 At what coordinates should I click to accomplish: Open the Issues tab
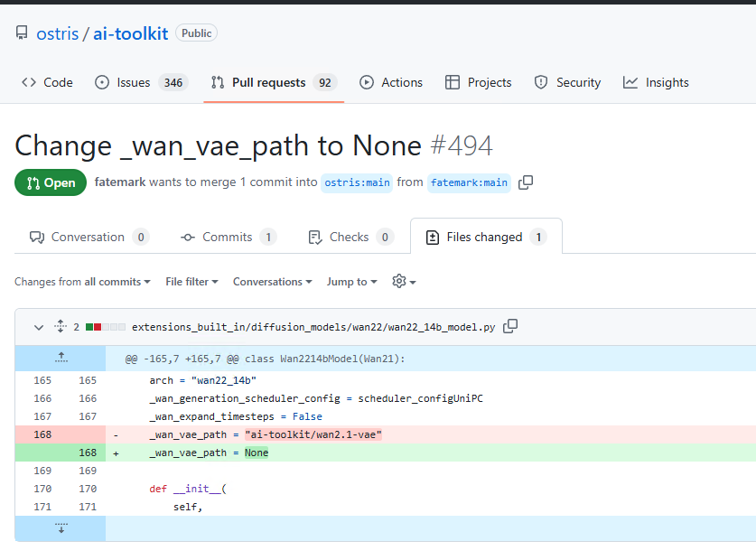(141, 82)
